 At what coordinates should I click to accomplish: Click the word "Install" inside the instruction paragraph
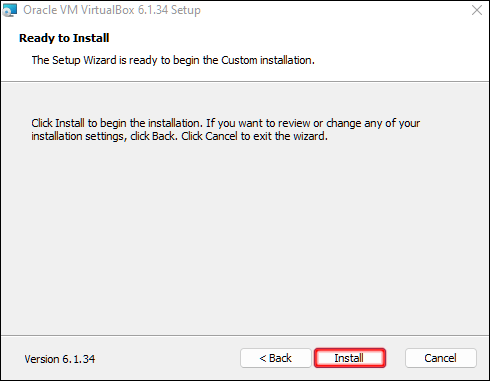pos(70,123)
